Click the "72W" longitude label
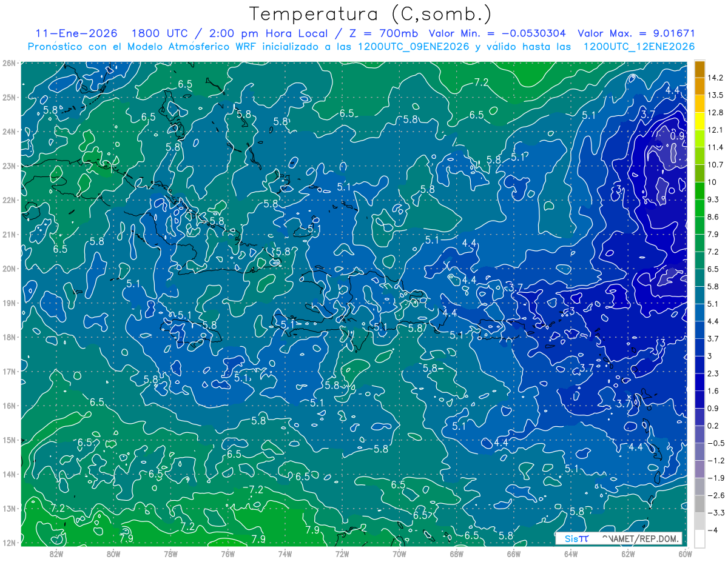Image resolution: width=728 pixels, height=562 pixels. click(x=342, y=553)
